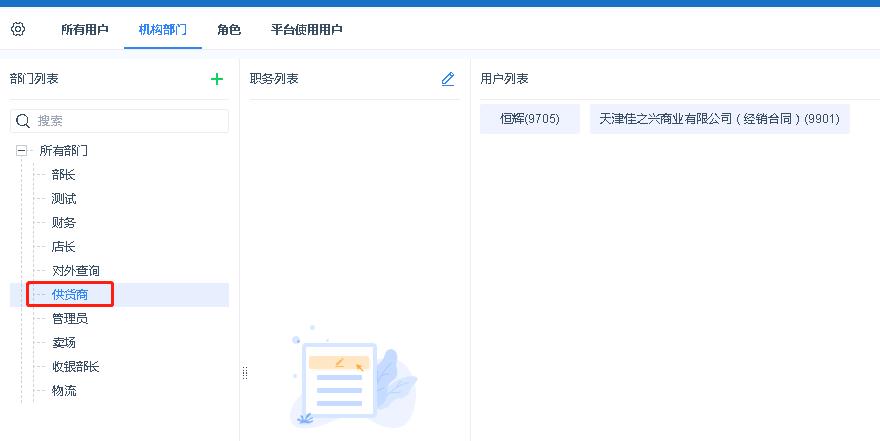Select the 店长 department
Image resolution: width=880 pixels, height=441 pixels.
point(63,247)
